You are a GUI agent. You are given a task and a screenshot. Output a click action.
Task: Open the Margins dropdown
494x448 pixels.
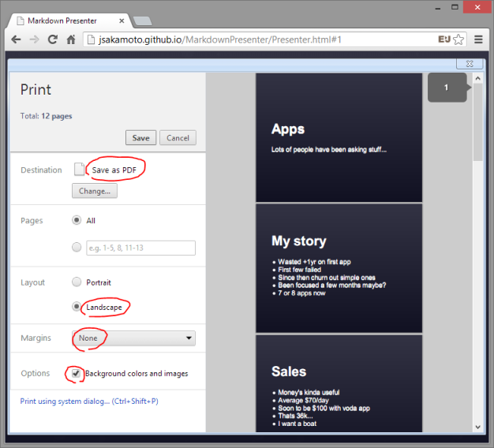[x=133, y=338]
